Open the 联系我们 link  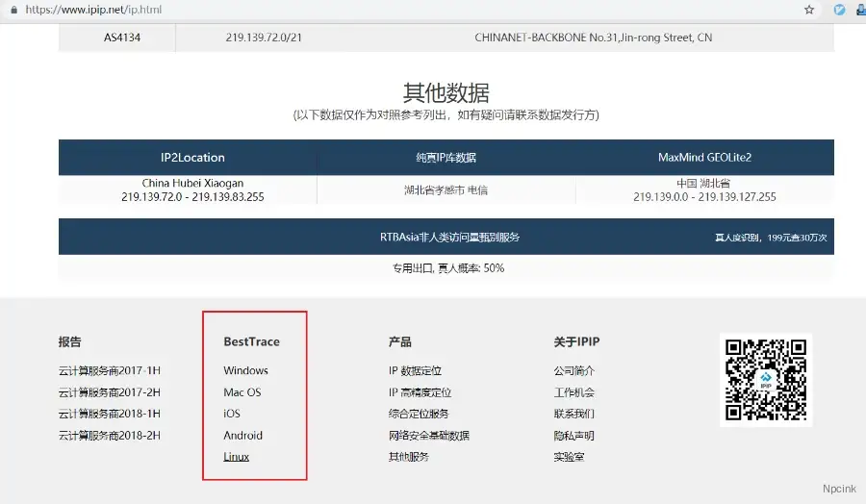click(x=573, y=414)
